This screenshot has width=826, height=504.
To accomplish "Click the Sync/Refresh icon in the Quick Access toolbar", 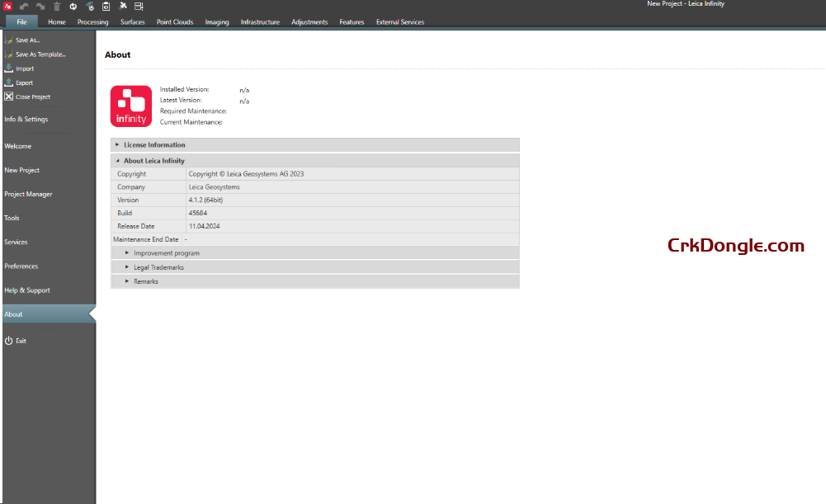I will [x=73, y=7].
